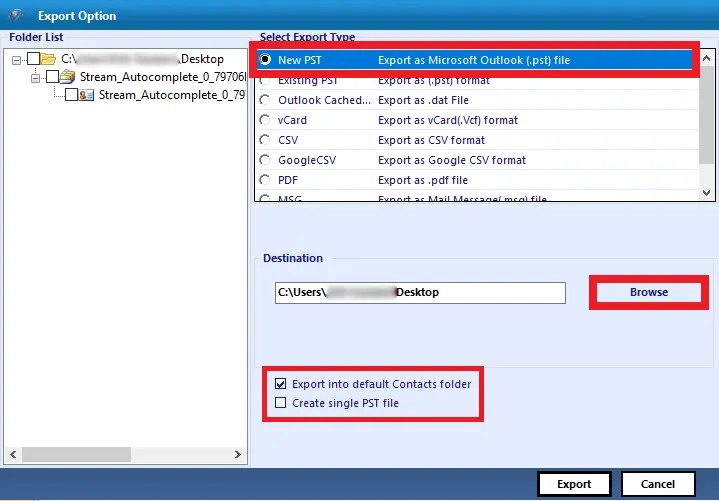Select the New PST radio button
This screenshot has width=719, height=501.
(265, 60)
